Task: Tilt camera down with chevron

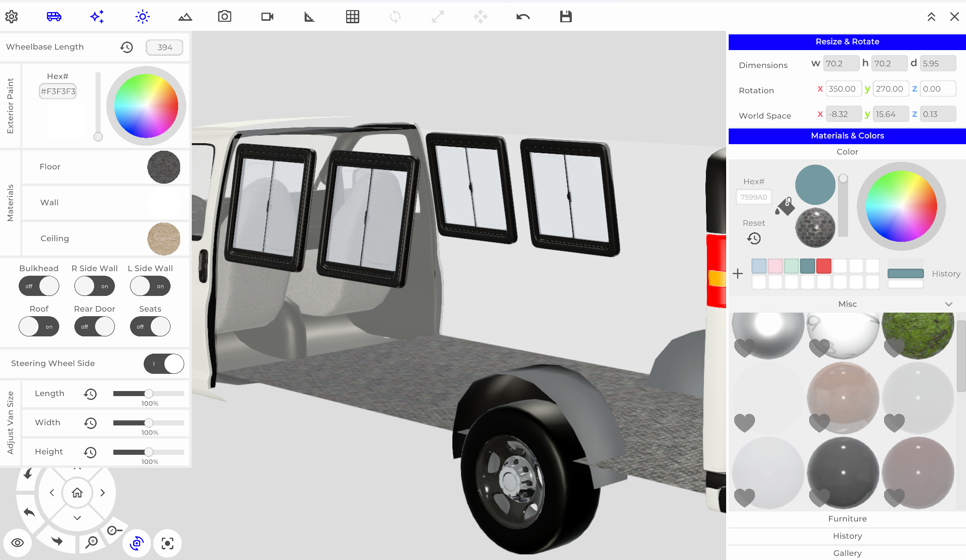Action: click(77, 518)
